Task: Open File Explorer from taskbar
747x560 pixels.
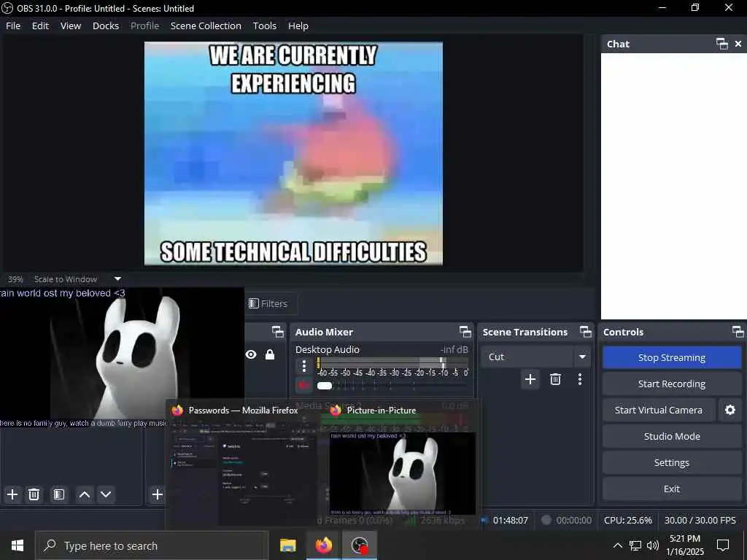Action: (x=287, y=545)
